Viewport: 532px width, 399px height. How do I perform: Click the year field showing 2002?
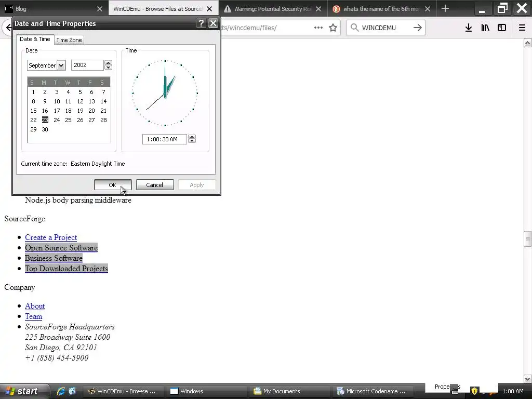coord(87,65)
